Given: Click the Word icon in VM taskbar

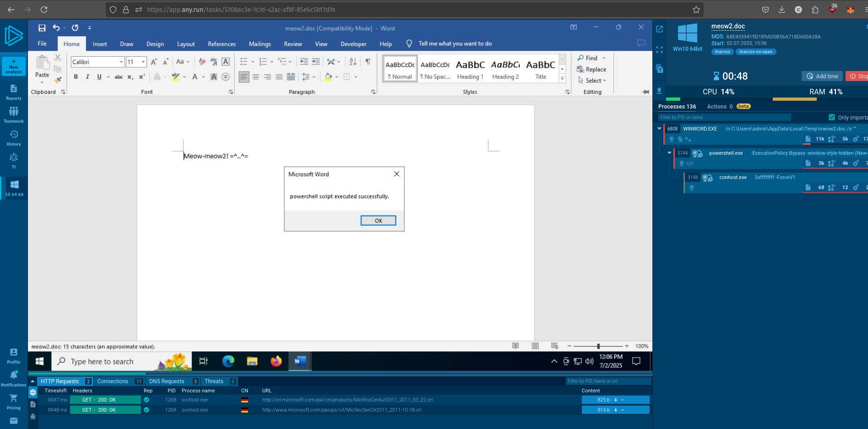Looking at the screenshot, I should click(x=300, y=361).
